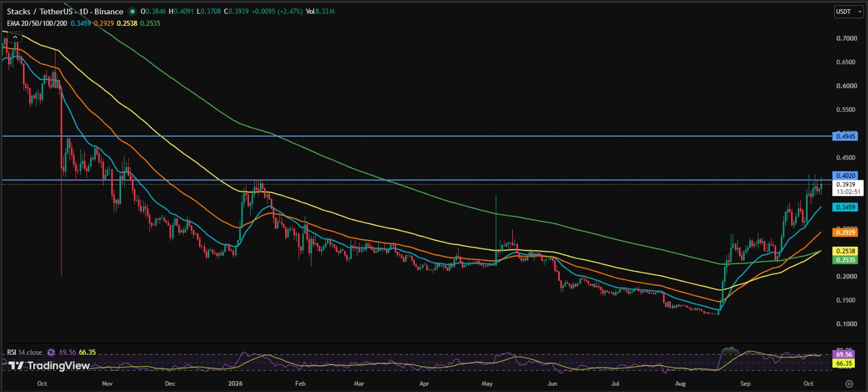Click the Sep label on time axis
This screenshot has width=868, height=392.
(x=745, y=382)
